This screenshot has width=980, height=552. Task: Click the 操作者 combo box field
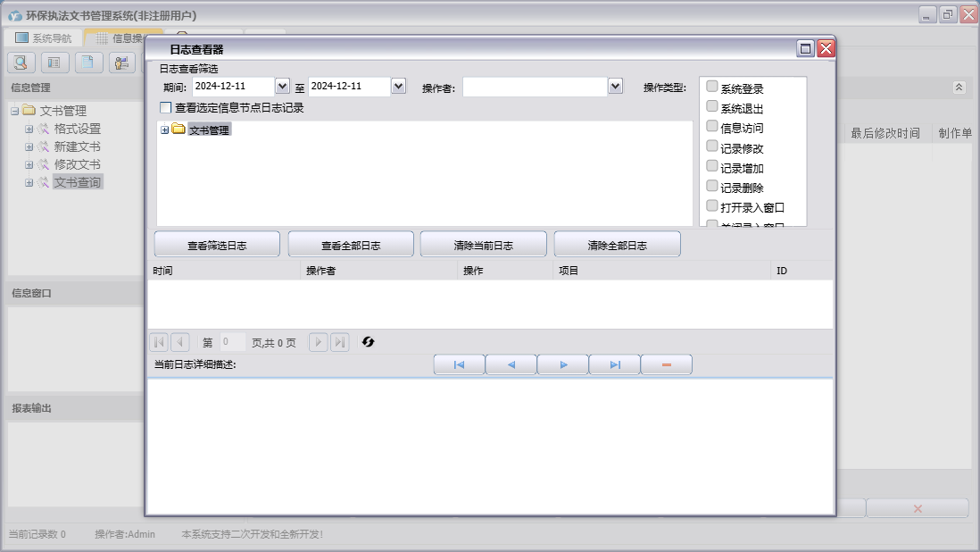pyautogui.click(x=535, y=87)
